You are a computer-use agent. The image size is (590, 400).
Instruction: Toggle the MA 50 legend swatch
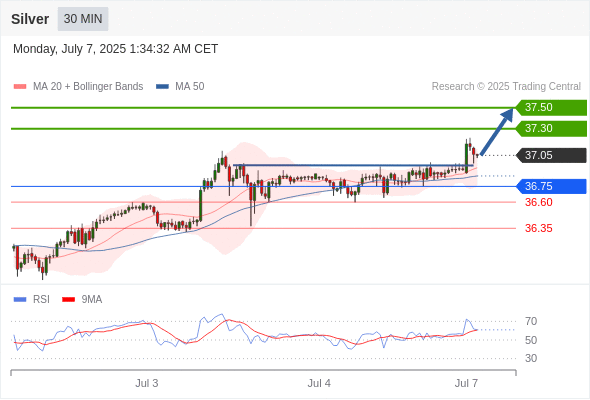coord(163,87)
